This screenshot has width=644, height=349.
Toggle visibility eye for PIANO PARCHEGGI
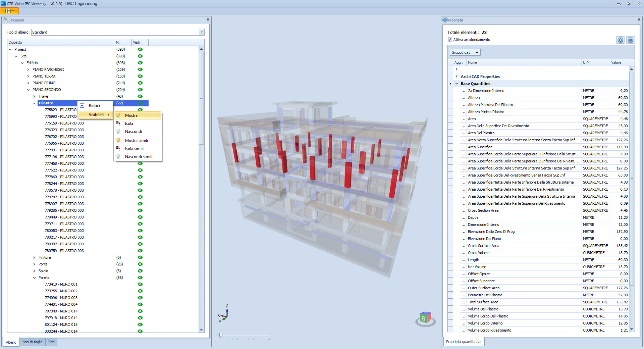[140, 69]
